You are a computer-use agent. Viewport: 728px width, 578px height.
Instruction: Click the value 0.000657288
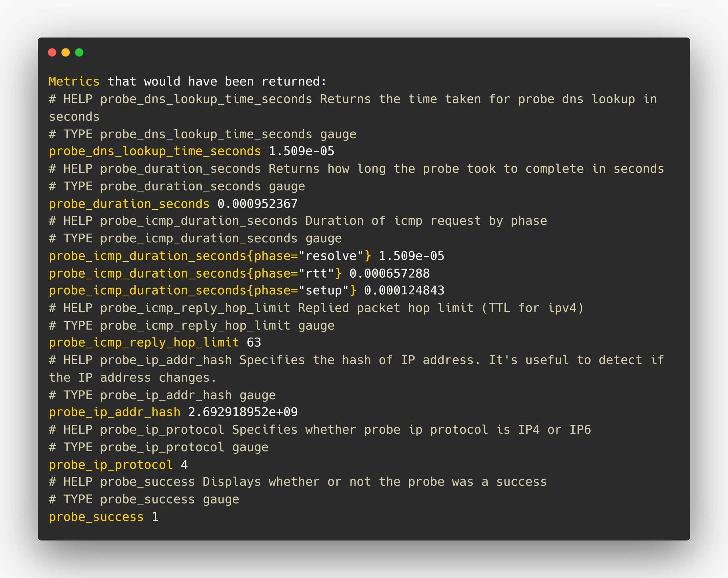click(x=389, y=273)
